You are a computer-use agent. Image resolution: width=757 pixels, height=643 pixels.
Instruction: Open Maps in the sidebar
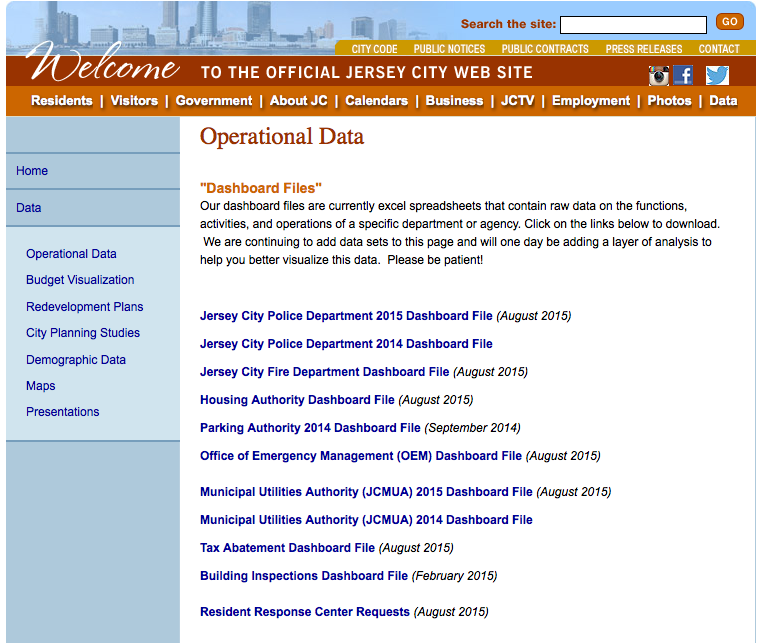pyautogui.click(x=41, y=386)
